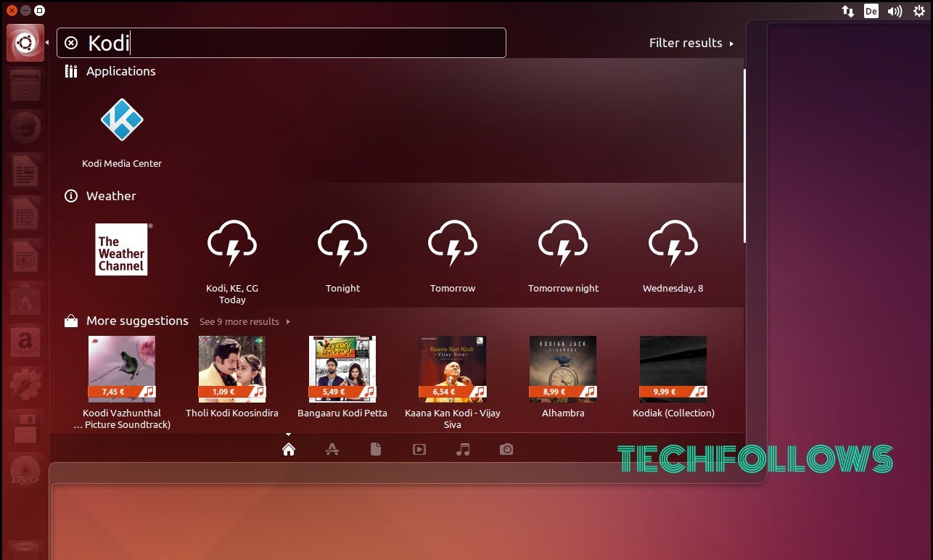Open the Amazon launcher icon
Screen dimensions: 933x560
[25, 340]
